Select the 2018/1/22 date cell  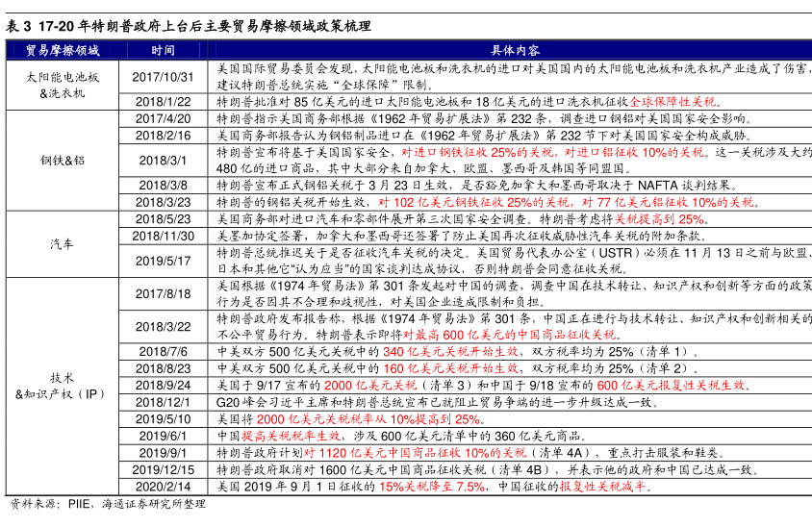point(163,102)
